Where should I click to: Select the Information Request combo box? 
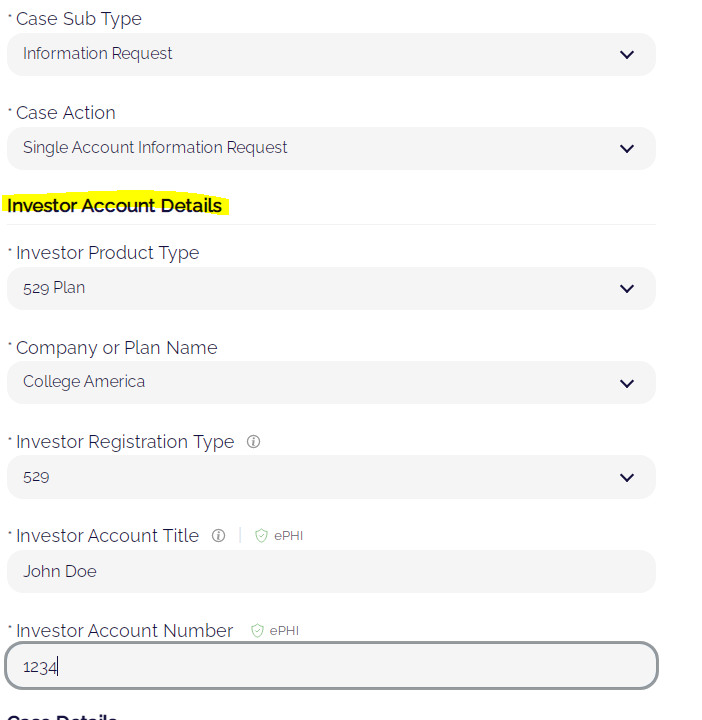[x=331, y=54]
